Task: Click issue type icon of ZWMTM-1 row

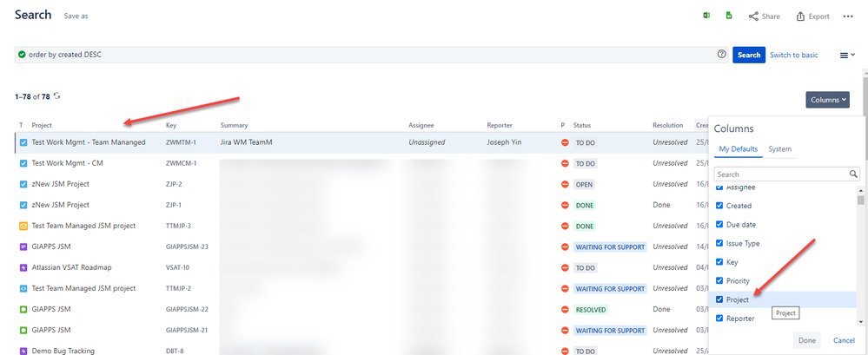Action: (23, 142)
